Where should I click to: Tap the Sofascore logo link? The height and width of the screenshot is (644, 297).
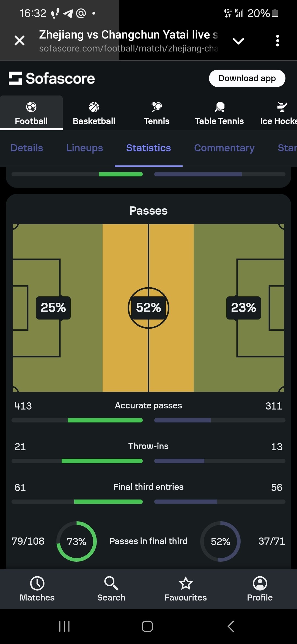point(52,78)
